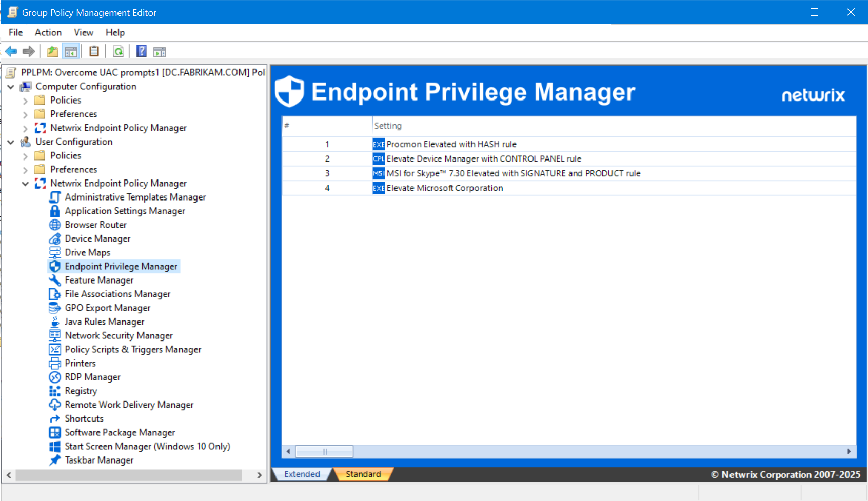The image size is (868, 501).
Task: Click the Refresh toolbar icon
Action: 119,51
